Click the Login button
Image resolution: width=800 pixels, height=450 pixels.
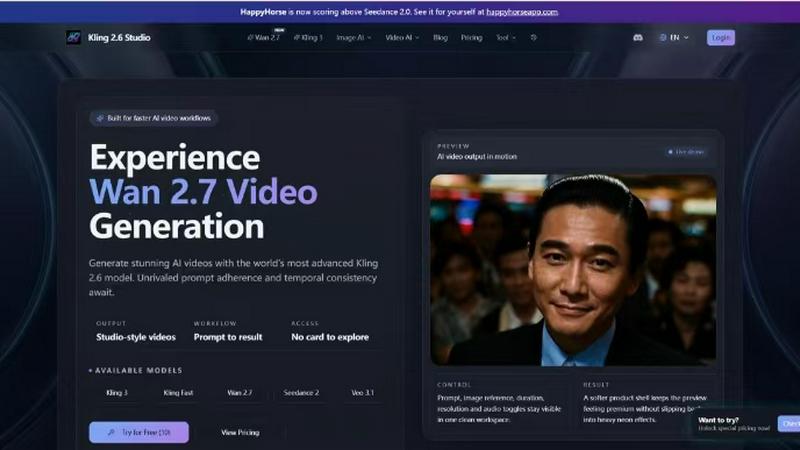point(720,38)
